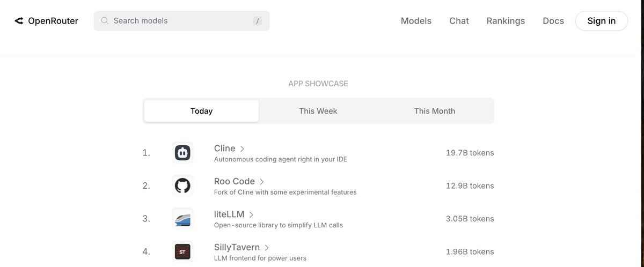644x267 pixels.
Task: Click the 3.05B tokens value
Action: click(470, 219)
